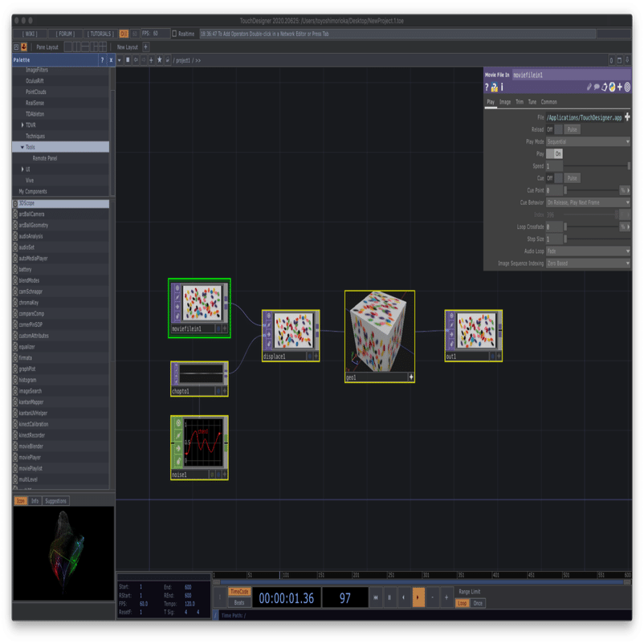Viewport: 644px width, 644px height.
Task: Switch to TimeCode display mode
Action: click(x=239, y=592)
